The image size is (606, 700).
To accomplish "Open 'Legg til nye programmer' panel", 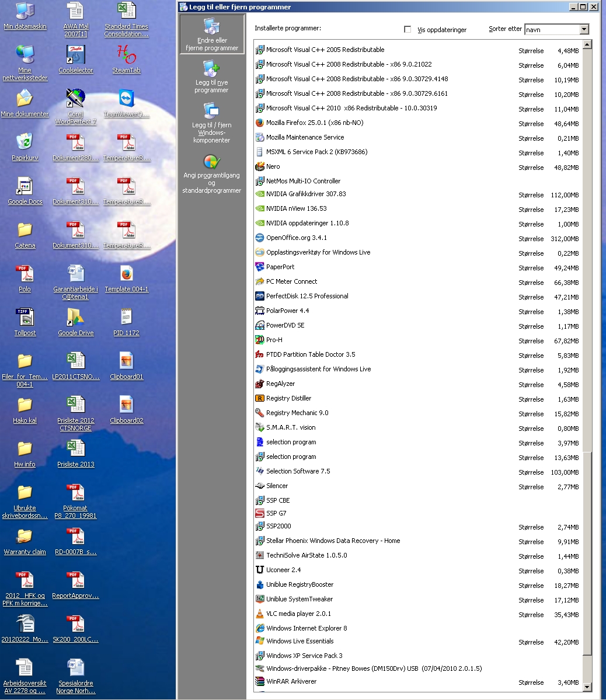I will click(211, 76).
